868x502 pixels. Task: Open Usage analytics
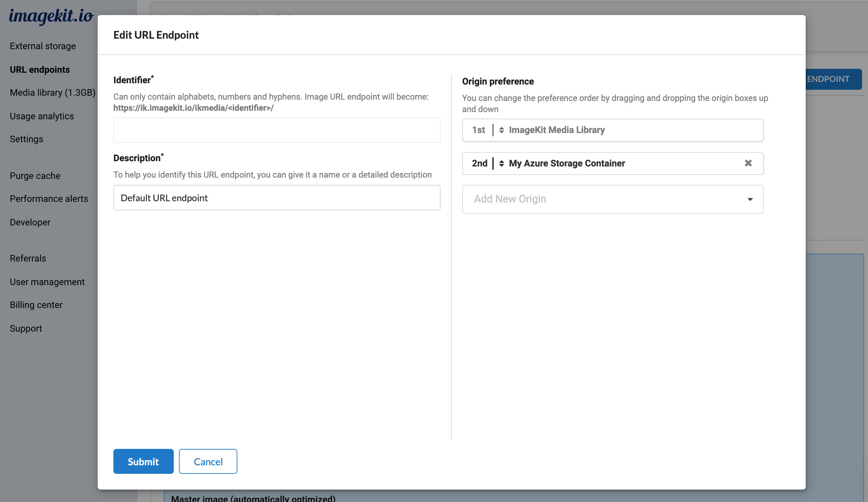(x=42, y=116)
